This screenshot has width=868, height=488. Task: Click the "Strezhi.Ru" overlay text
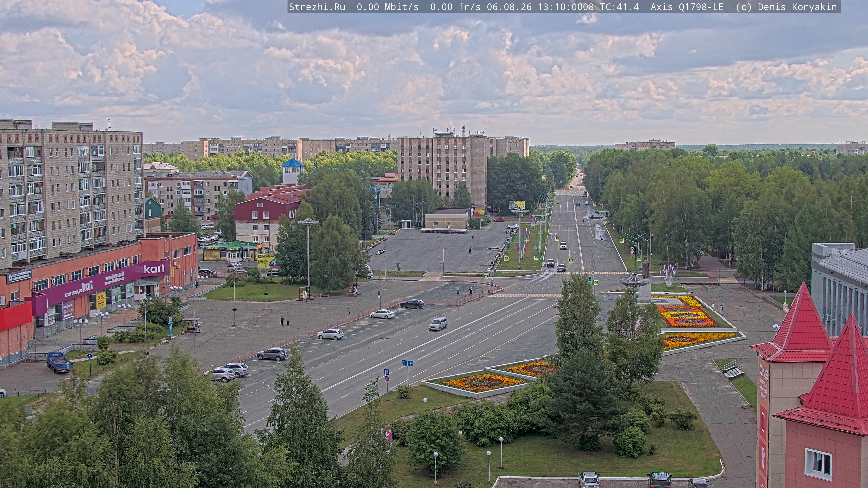click(x=317, y=7)
